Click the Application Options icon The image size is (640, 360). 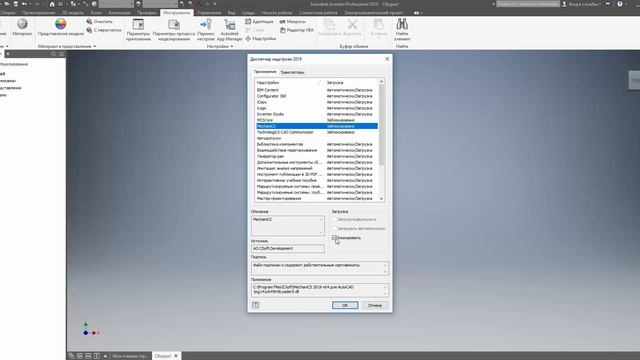(138, 24)
